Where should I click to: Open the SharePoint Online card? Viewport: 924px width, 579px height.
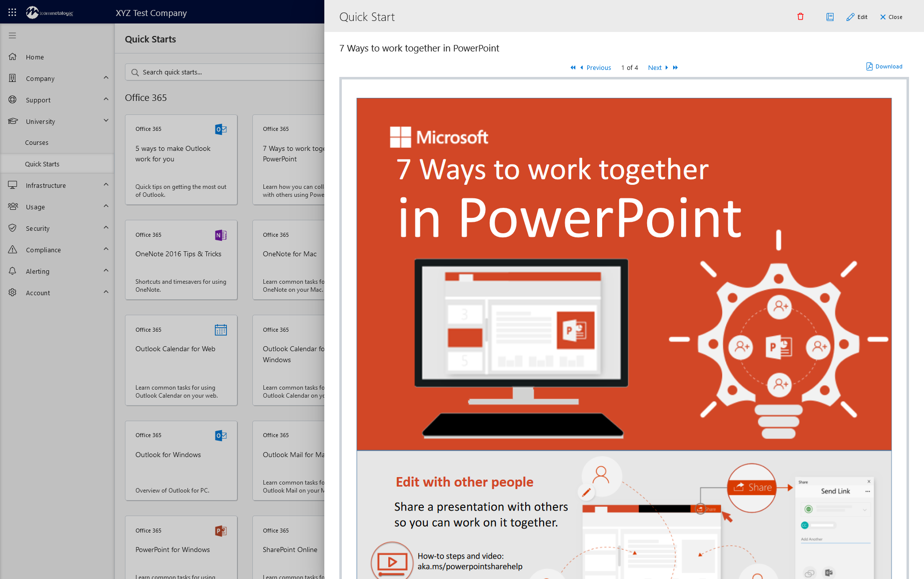point(289,548)
